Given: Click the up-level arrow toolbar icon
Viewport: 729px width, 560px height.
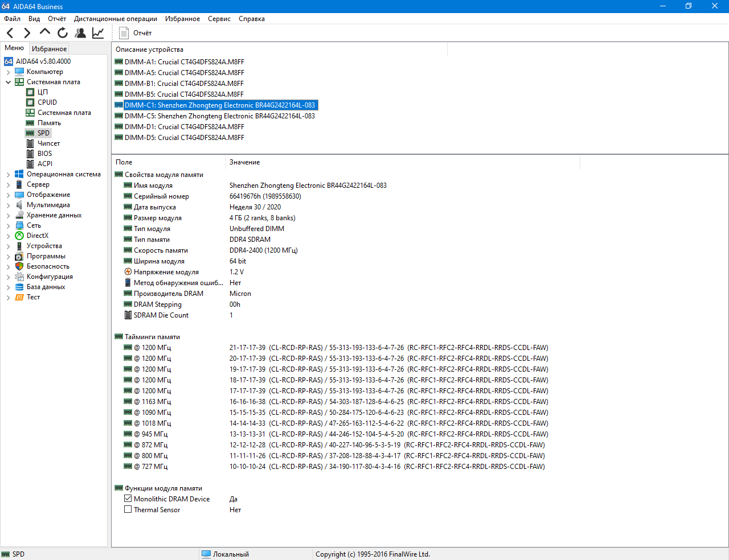Looking at the screenshot, I should pos(45,32).
